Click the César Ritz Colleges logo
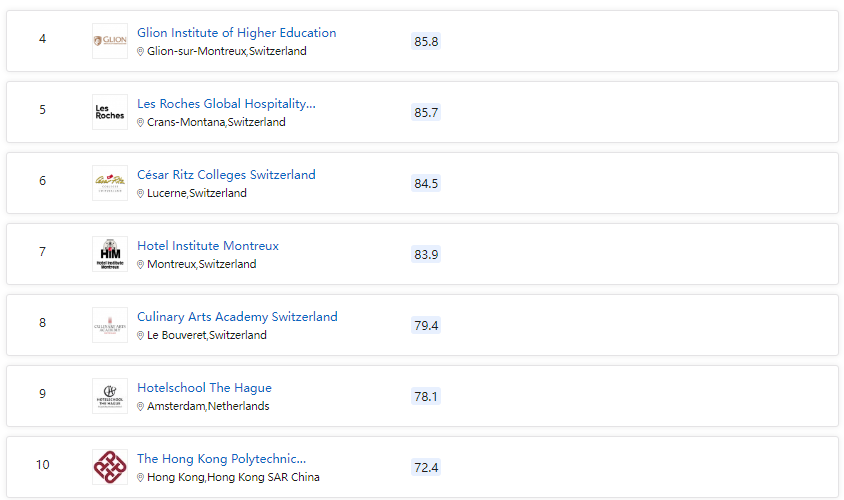This screenshot has width=844, height=500. [x=110, y=183]
